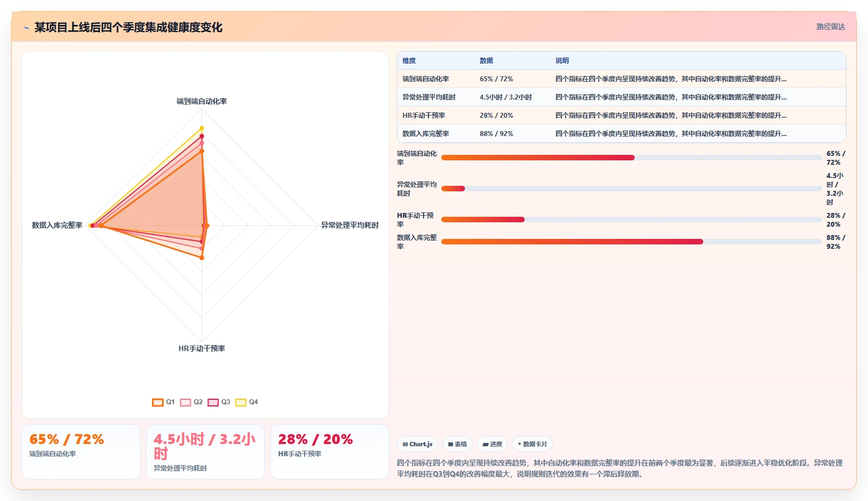This screenshot has height=501, width=868.
Task: Click the 数据入库完整率 radar axis label
Action: tap(57, 225)
